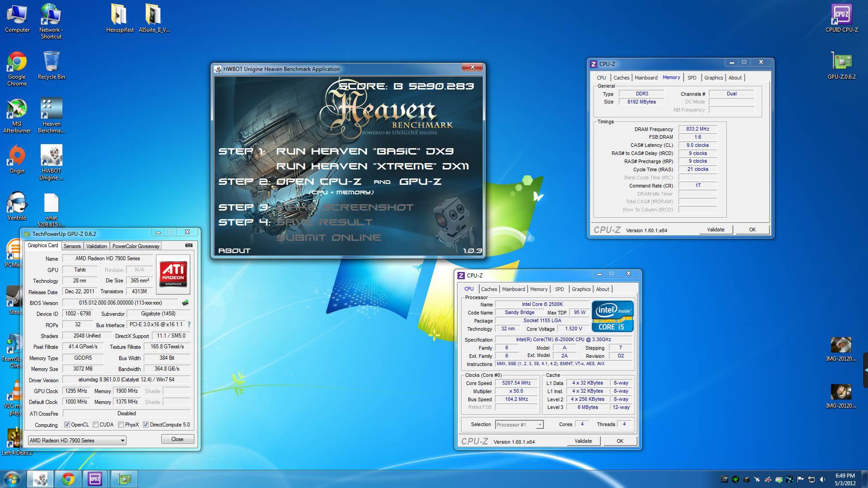Toggle the PhysX checkbox in GPU-Z
The height and width of the screenshot is (488, 868).
tap(121, 425)
